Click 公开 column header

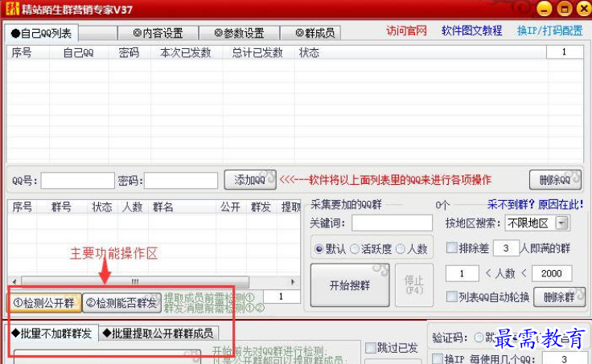(230, 207)
